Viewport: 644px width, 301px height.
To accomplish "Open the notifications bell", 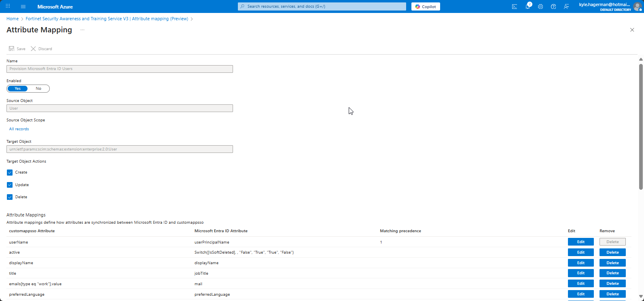I will 527,6.
